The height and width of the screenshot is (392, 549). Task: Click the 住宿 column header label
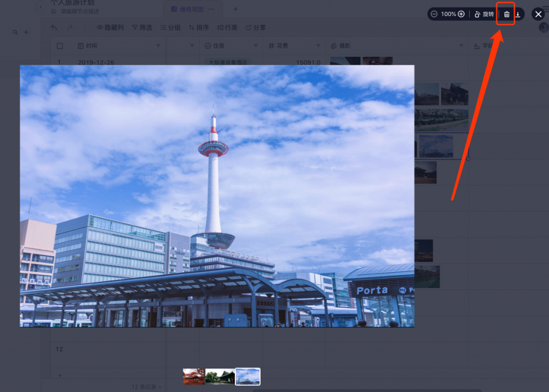pos(219,46)
